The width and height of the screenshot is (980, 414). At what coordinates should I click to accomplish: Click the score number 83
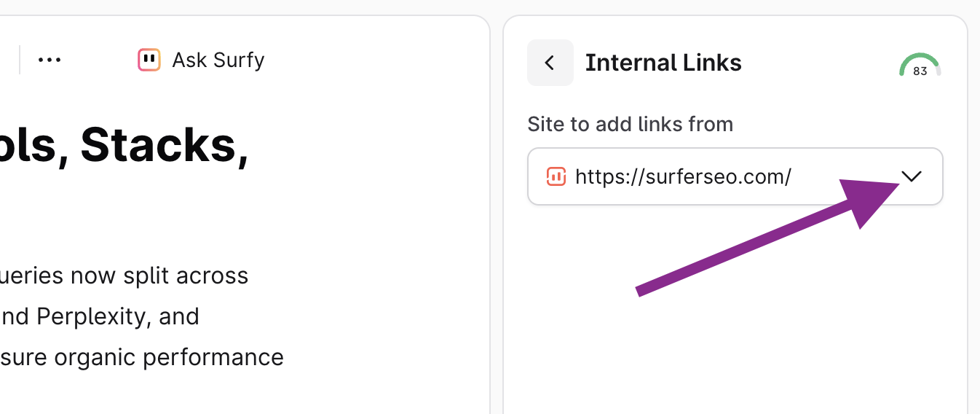pos(920,71)
